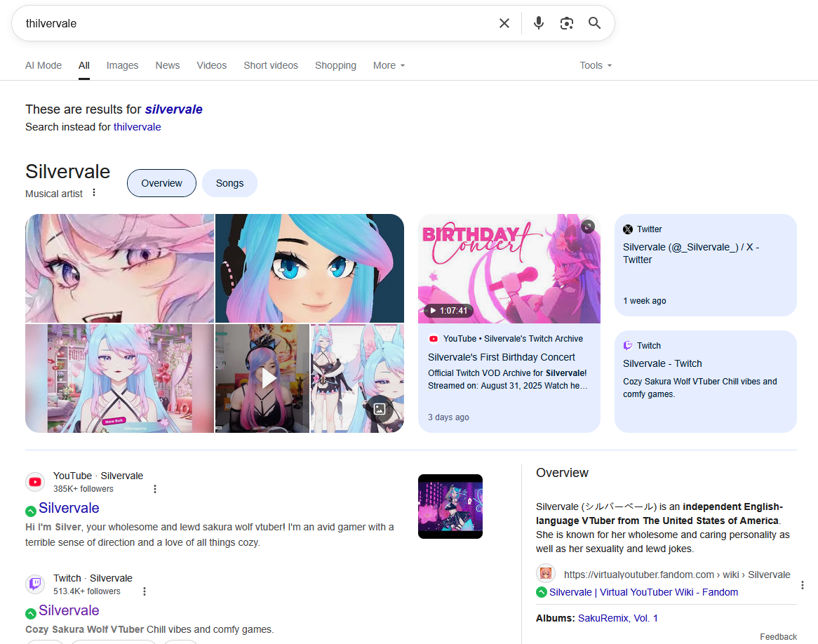The width and height of the screenshot is (818, 644).
Task: Clear the search box with the X icon
Action: coord(504,23)
